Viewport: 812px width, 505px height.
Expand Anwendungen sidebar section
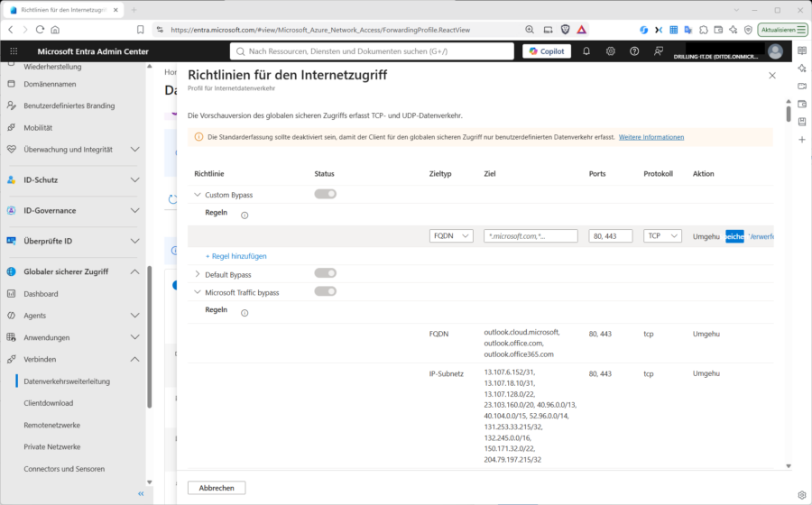coord(134,337)
